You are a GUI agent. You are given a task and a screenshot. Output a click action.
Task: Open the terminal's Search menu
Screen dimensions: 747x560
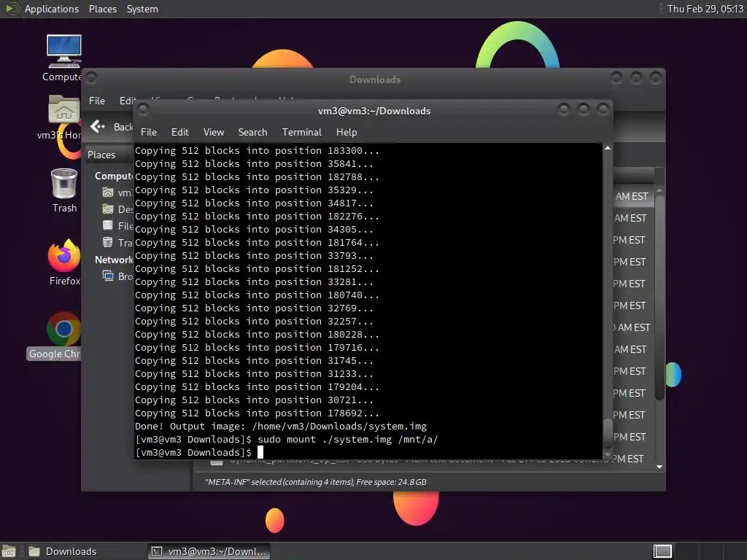pyautogui.click(x=252, y=132)
